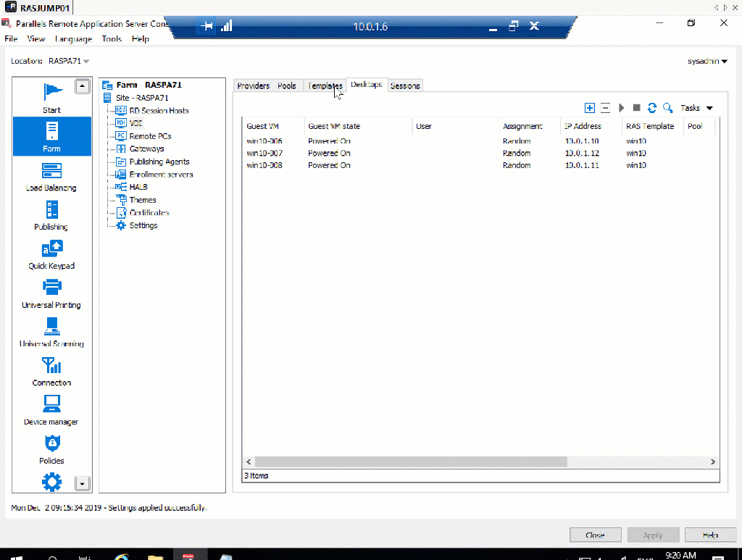Image resolution: width=742 pixels, height=560 pixels.
Task: Switch to the Templates tab
Action: point(325,85)
